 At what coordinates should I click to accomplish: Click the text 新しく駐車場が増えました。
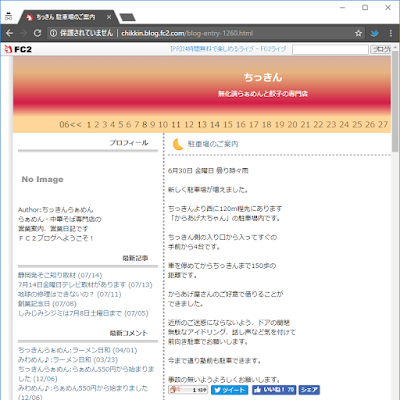point(208,190)
